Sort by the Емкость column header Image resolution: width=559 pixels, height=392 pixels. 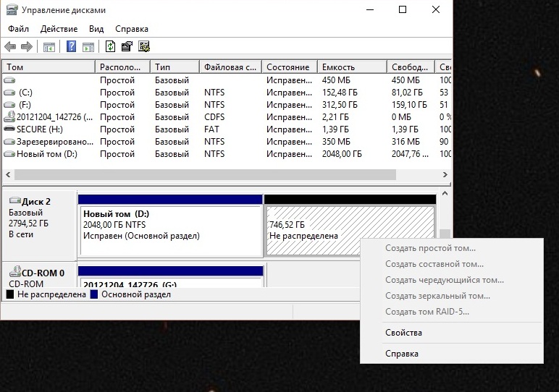tap(352, 67)
